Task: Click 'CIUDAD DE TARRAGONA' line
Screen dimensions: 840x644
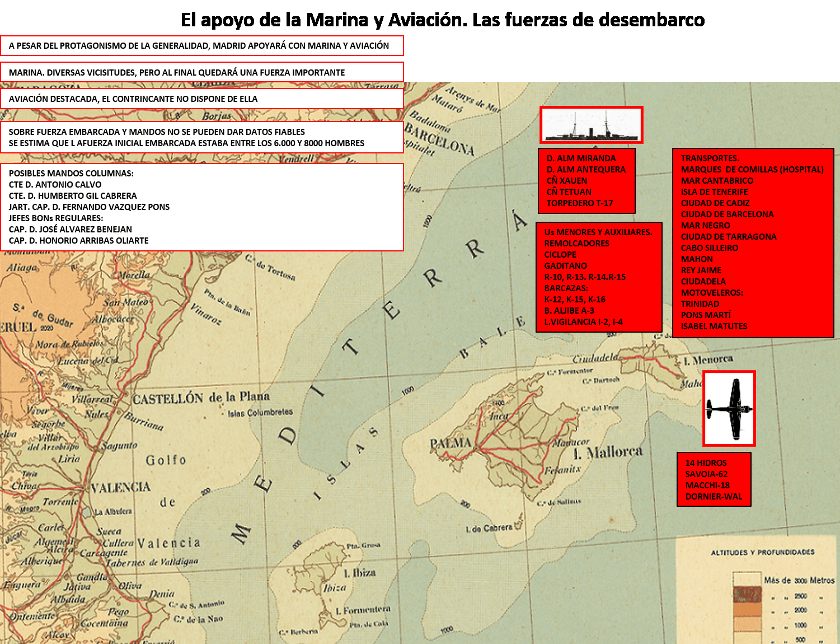Action: (729, 237)
